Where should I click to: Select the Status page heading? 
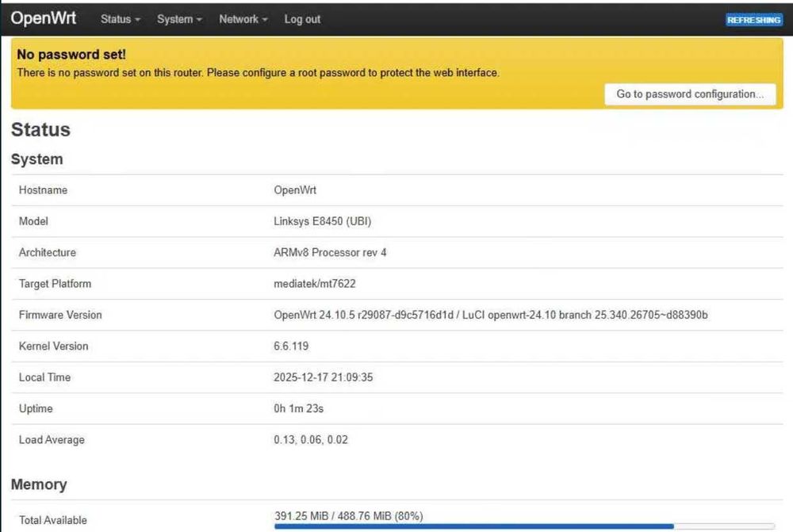pyautogui.click(x=40, y=129)
